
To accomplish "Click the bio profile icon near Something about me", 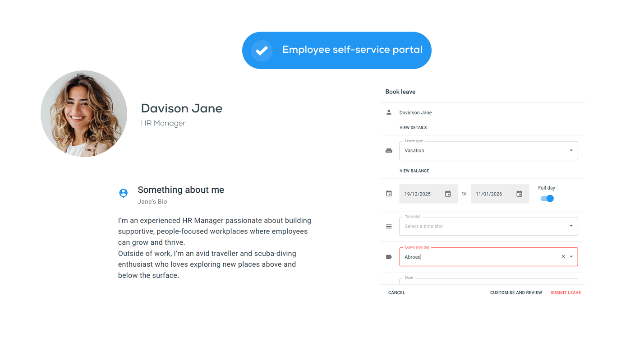I will click(x=123, y=193).
